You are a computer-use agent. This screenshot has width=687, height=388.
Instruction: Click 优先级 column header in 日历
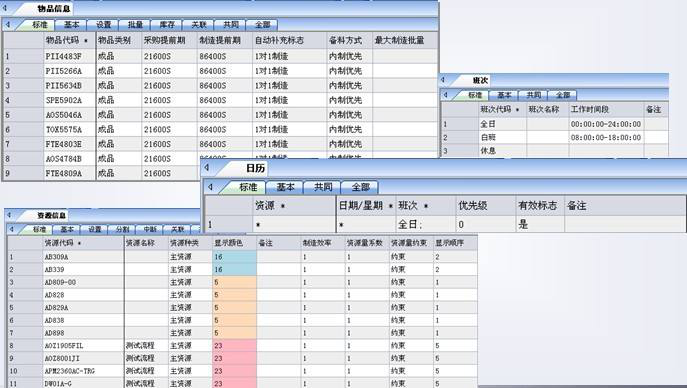coord(485,205)
